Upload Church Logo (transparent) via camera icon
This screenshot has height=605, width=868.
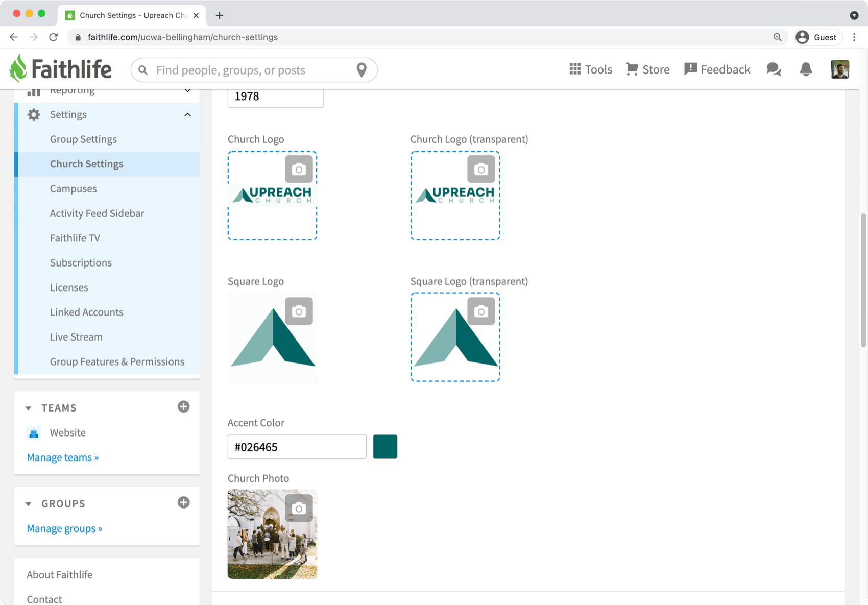481,170
